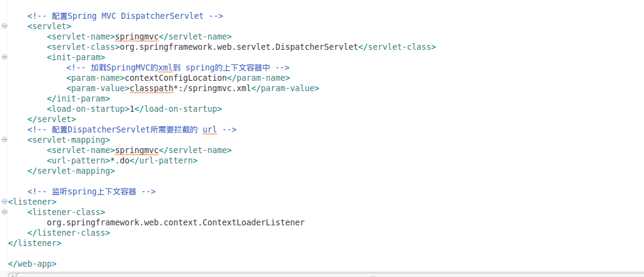Click the comment '监听spring上下文容器'
The height and width of the screenshot is (277, 644).
[92, 191]
